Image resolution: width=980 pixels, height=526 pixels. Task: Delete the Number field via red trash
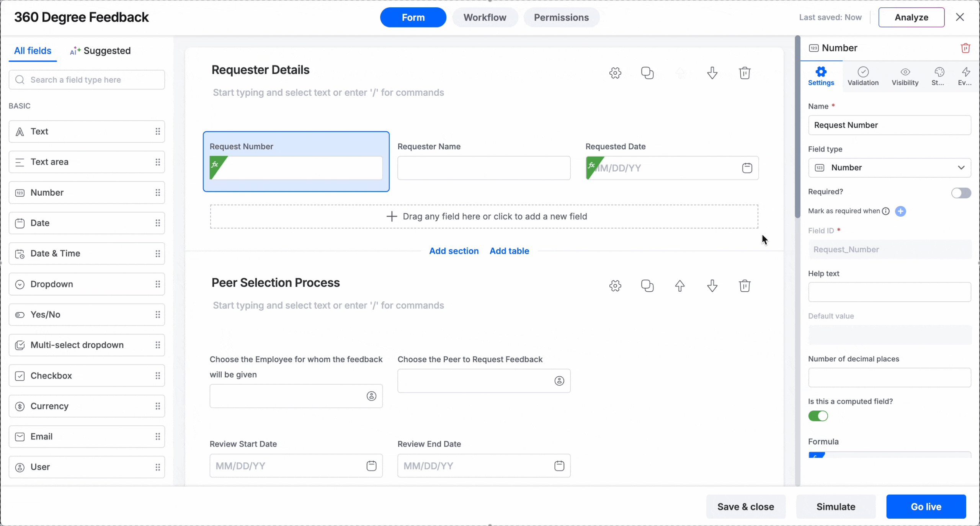[x=965, y=48]
